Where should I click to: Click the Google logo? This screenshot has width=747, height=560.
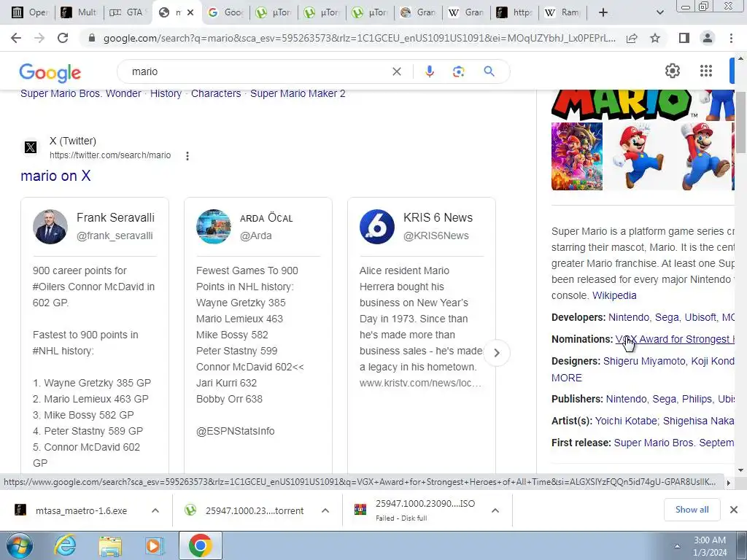coord(50,72)
